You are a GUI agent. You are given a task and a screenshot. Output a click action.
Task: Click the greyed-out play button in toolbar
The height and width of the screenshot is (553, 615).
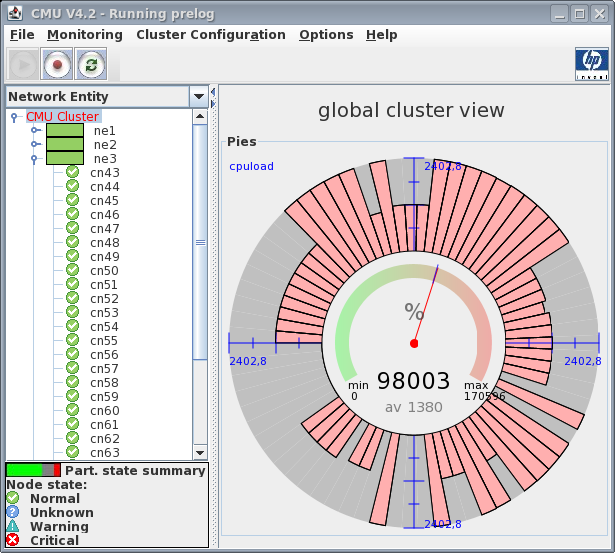(x=22, y=64)
